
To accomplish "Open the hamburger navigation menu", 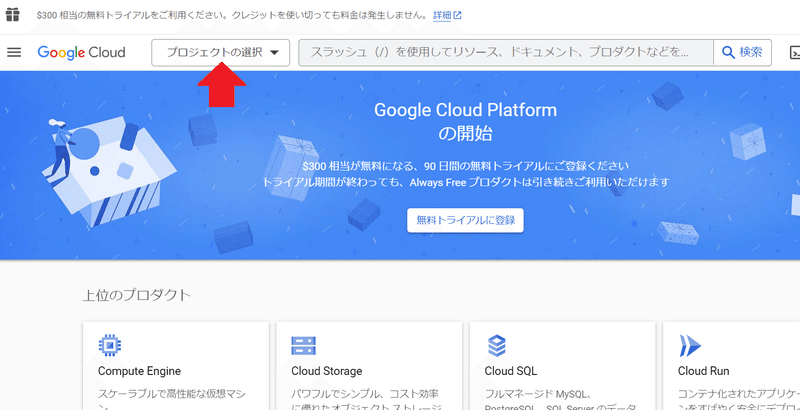I will tap(14, 52).
